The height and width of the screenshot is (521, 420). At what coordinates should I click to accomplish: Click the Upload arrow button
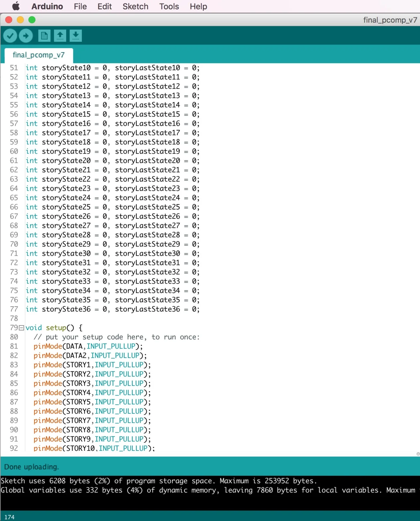pyautogui.click(x=26, y=35)
